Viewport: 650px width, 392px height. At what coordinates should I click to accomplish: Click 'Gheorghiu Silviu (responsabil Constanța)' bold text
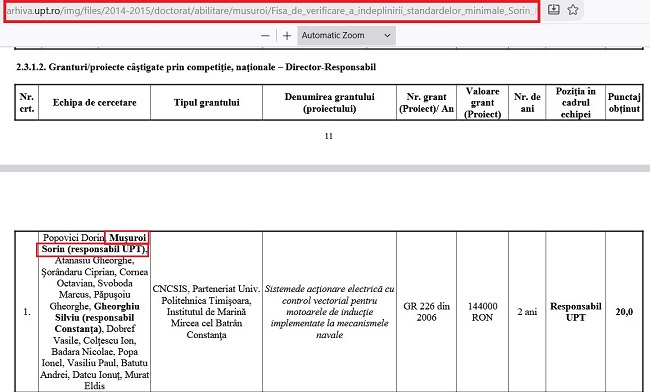[x=95, y=317]
